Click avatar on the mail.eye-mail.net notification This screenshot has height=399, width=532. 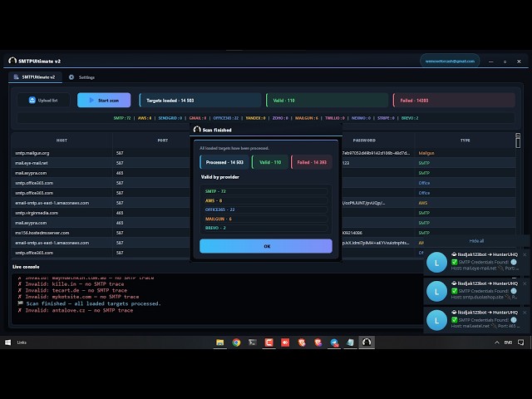pyautogui.click(x=436, y=263)
